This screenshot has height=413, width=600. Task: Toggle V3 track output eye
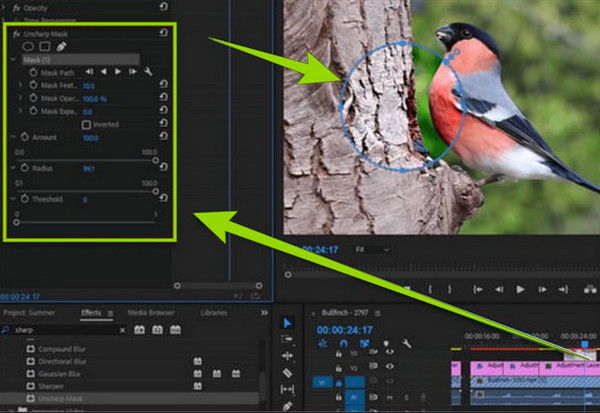(x=390, y=351)
